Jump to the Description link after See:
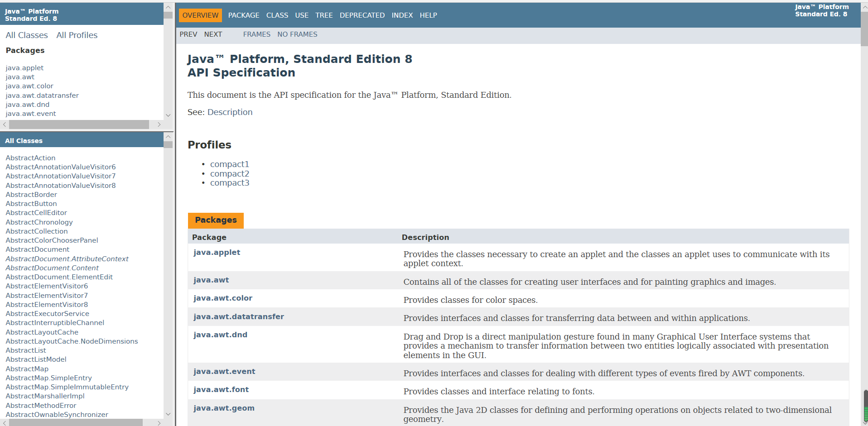The width and height of the screenshot is (868, 426). click(230, 112)
